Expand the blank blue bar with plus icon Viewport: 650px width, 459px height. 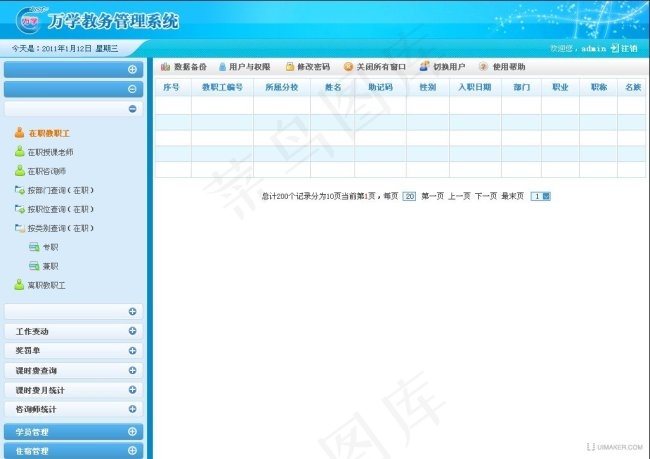(x=132, y=69)
